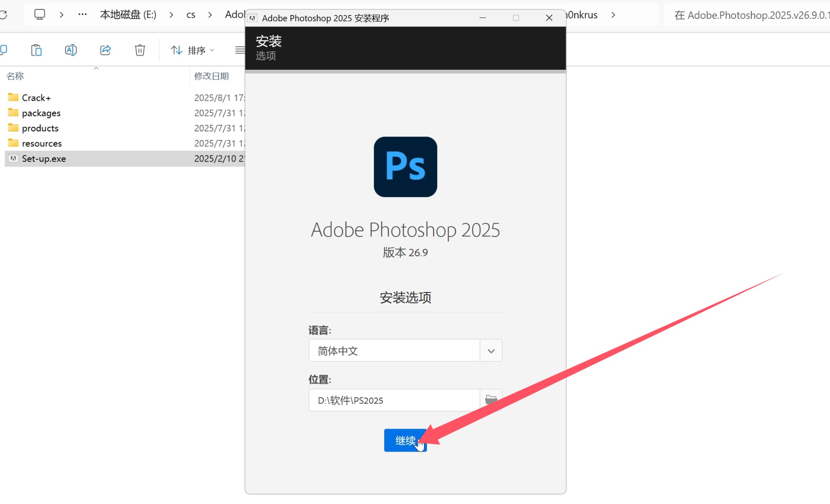Image resolution: width=830 pixels, height=504 pixels.
Task: Click the Rename icon in Explorer toolbar
Action: (x=71, y=50)
